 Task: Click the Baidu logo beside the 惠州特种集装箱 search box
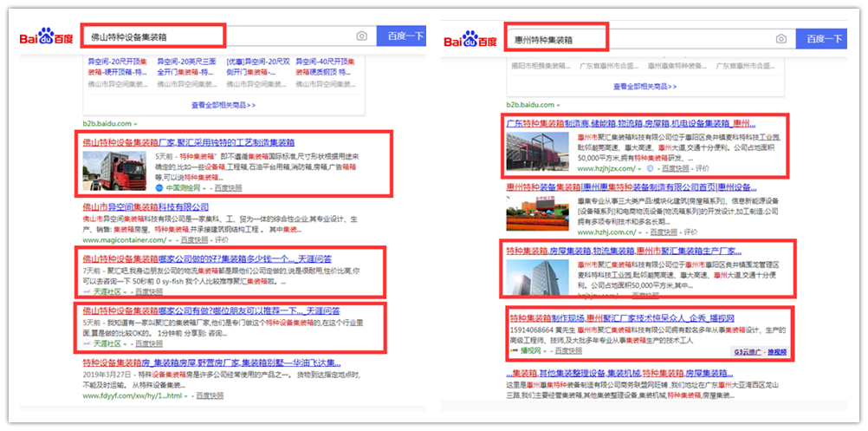coord(470,39)
